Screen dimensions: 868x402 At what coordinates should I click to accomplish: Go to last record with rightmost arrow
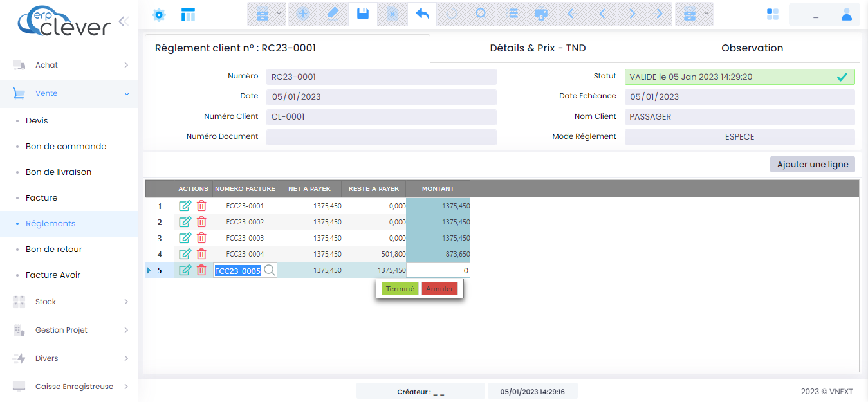tap(659, 14)
